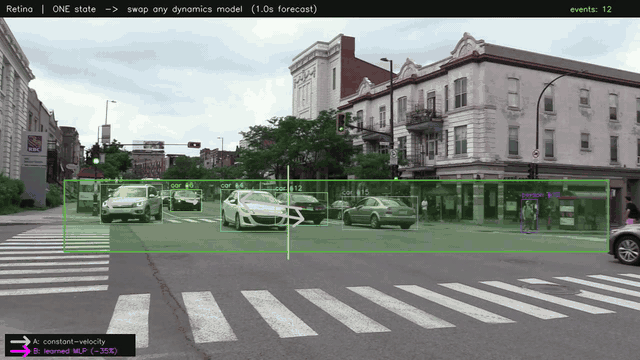The height and width of the screenshot is (360, 640).
Task: Click the 'car #15' detection label
Action: 356,192
